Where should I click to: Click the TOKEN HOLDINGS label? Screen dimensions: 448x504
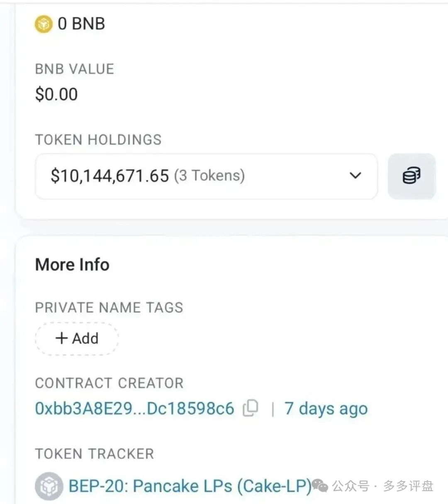click(x=98, y=139)
